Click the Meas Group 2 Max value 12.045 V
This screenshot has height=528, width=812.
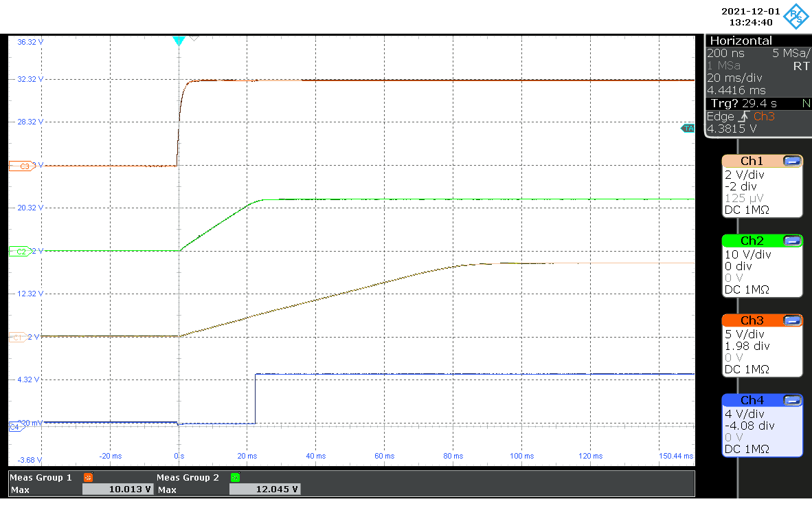[x=264, y=489]
